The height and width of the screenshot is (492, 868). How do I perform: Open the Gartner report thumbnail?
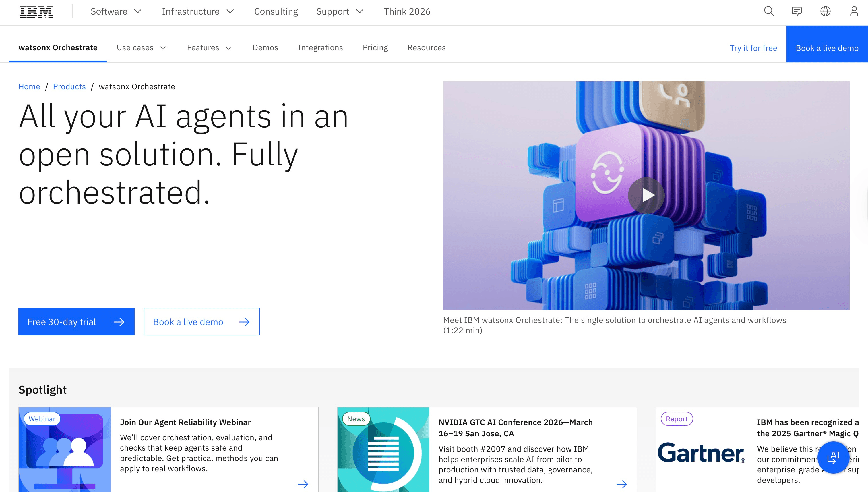[x=701, y=453]
